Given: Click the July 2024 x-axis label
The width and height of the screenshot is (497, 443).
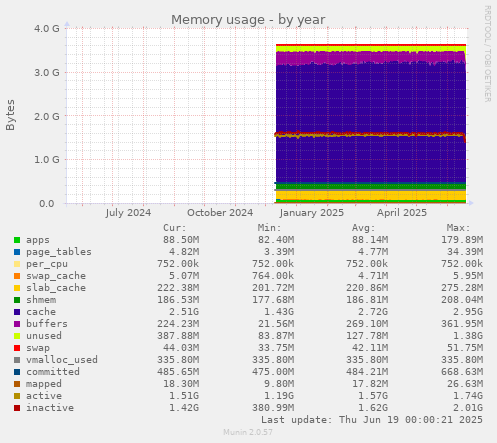Looking at the screenshot, I should [x=128, y=213].
